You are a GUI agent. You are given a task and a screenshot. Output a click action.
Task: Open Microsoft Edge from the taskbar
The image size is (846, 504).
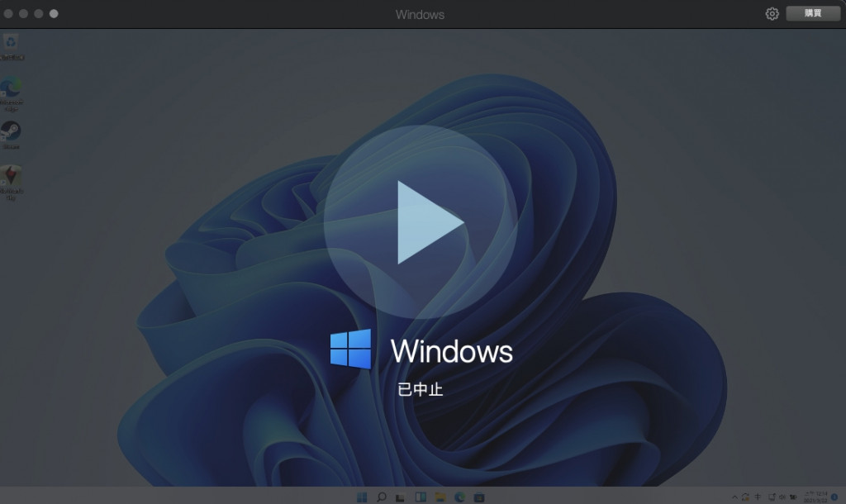459,497
